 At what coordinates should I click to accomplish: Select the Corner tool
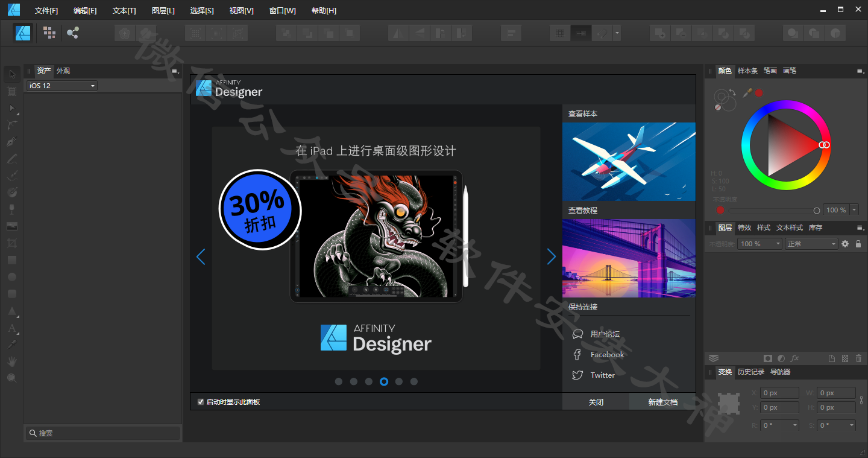tap(12, 125)
